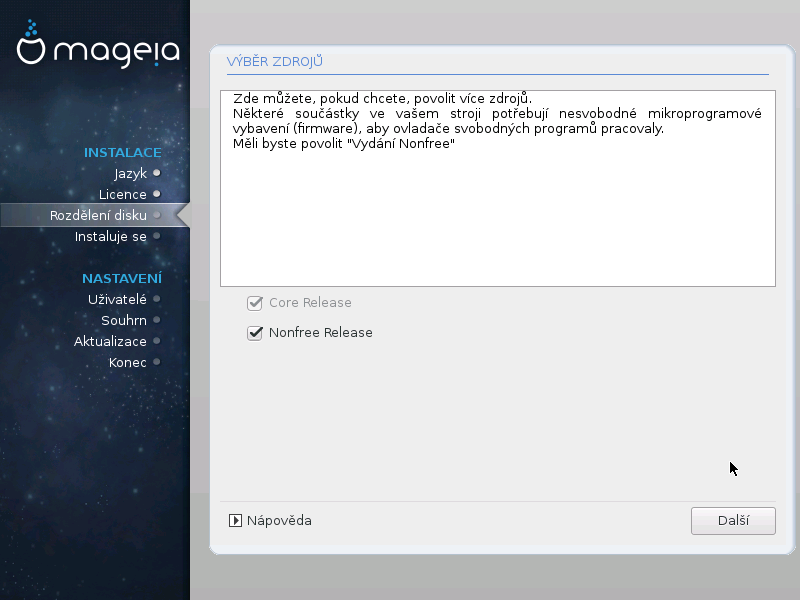Click the text 'Měli byste povolit "Vydání Nonfree"'
Viewport: 800px width, 600px height.
tap(344, 143)
